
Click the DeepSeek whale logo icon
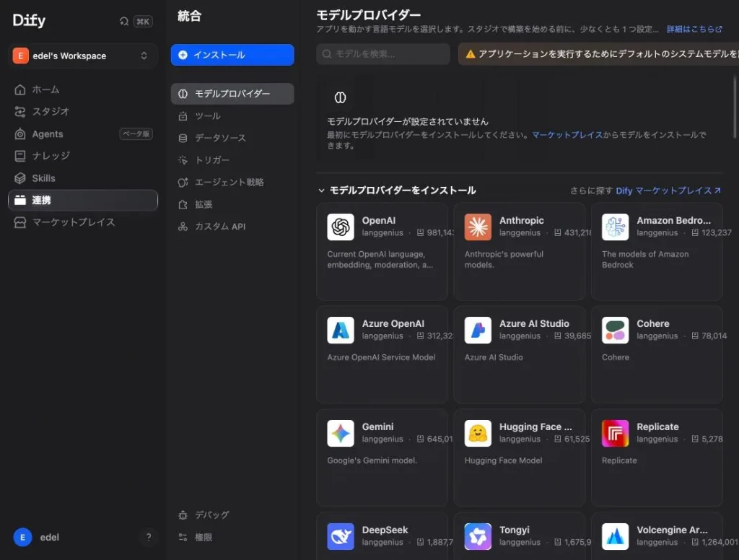click(x=341, y=536)
